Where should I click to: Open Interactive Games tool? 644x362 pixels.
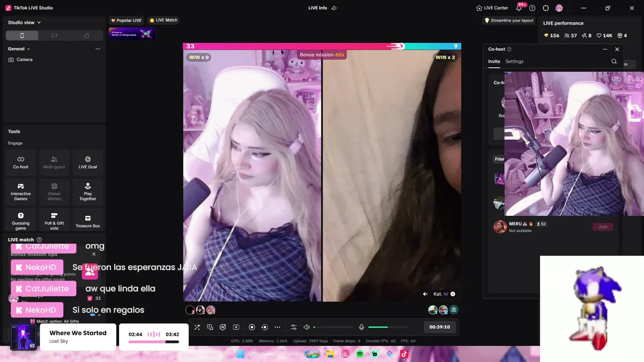click(21, 192)
